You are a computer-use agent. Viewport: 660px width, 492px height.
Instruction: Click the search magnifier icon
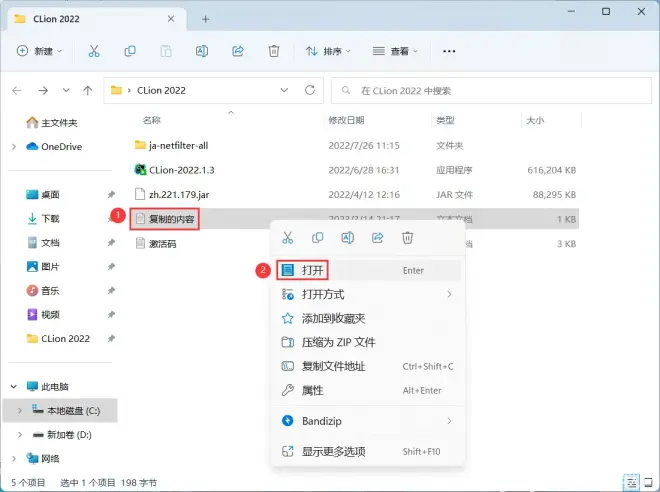346,90
